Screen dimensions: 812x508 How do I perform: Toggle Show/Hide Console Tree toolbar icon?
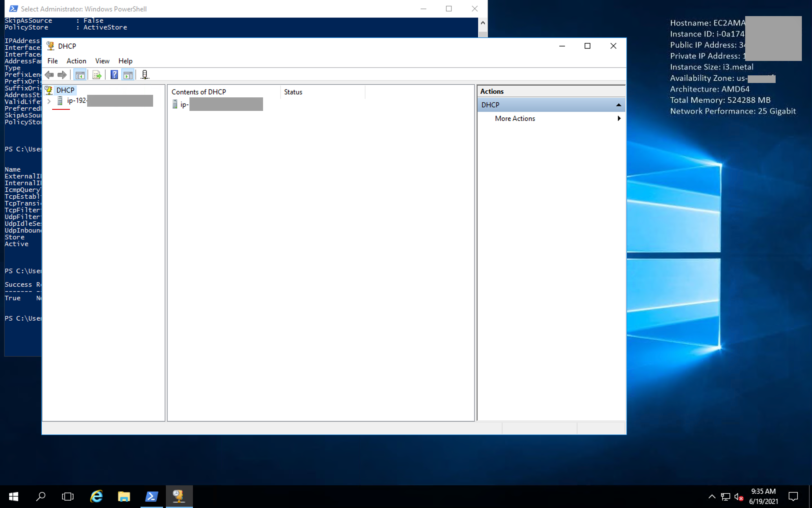coord(80,75)
